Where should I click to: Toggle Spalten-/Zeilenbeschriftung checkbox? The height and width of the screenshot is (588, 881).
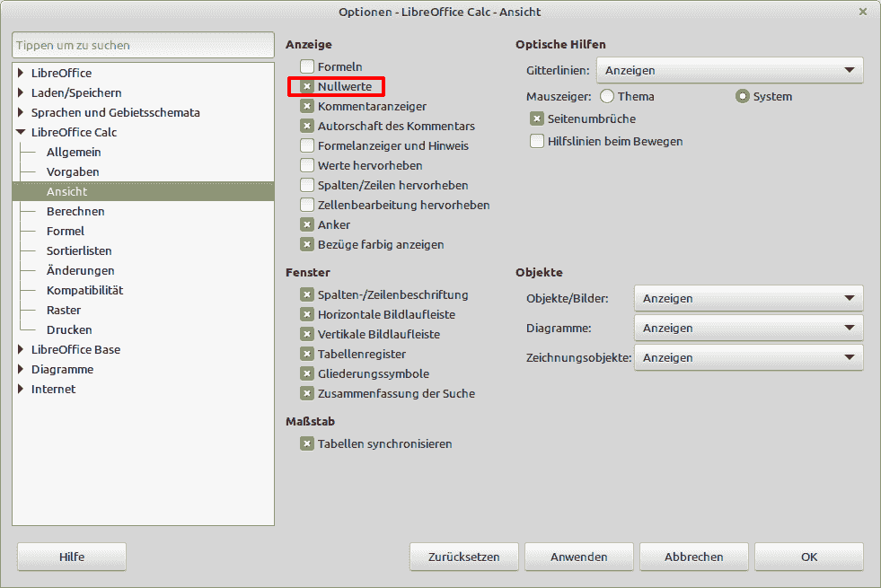click(x=307, y=294)
